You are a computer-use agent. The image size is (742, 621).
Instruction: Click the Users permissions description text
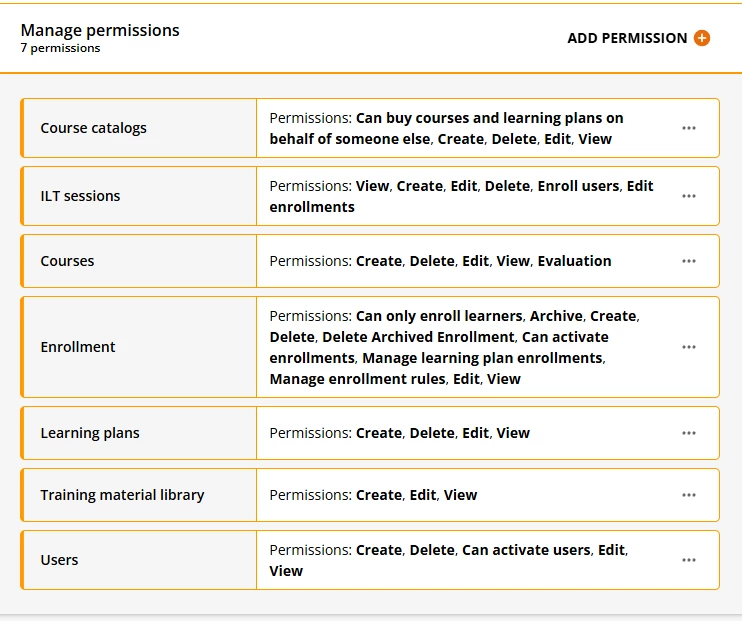[x=449, y=560]
